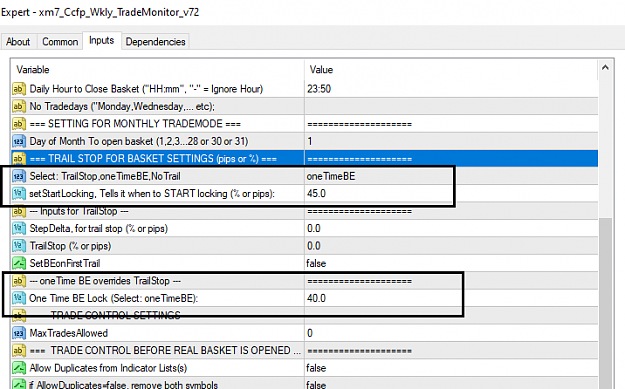Click string icon of SETTING FOR MONTHLY TRADEMODE
The width and height of the screenshot is (625, 389).
[x=19, y=124]
